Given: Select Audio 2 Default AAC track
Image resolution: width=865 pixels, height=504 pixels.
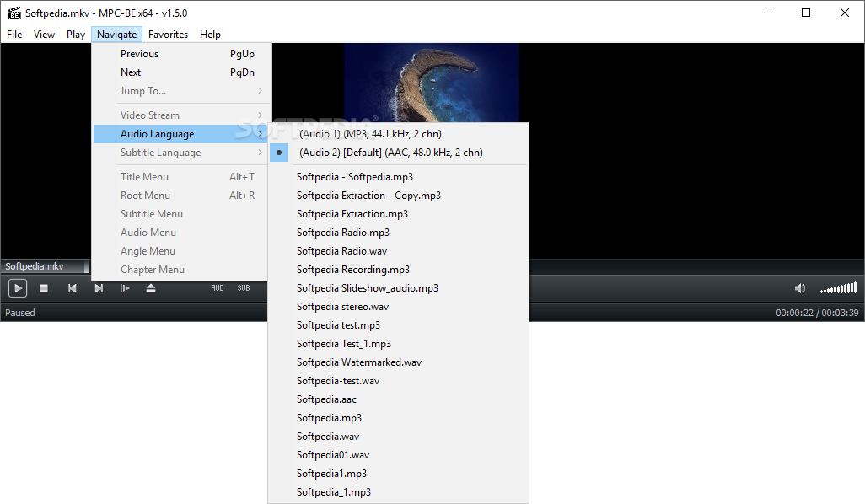Looking at the screenshot, I should (398, 153).
